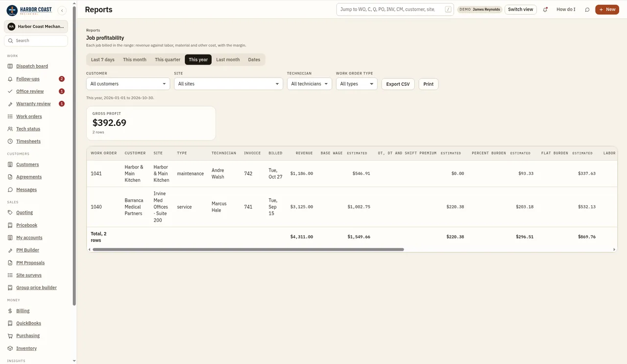Click the table scroll right arrow

615,249
